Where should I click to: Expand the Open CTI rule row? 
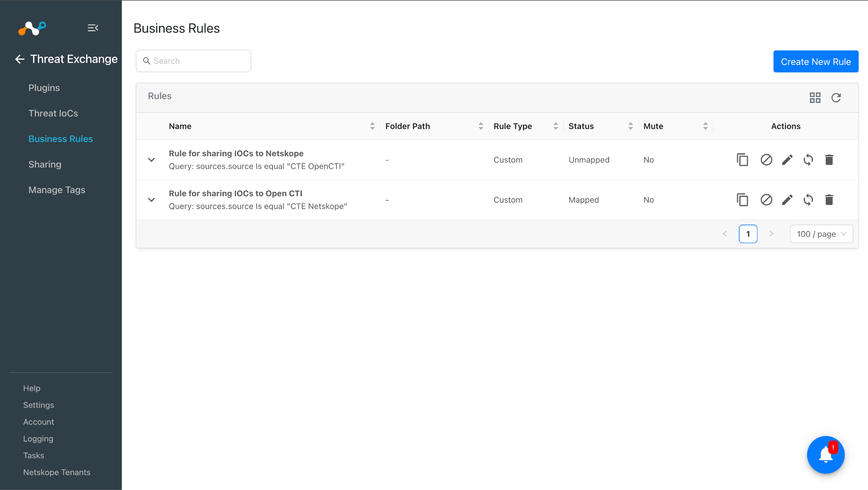[151, 199]
